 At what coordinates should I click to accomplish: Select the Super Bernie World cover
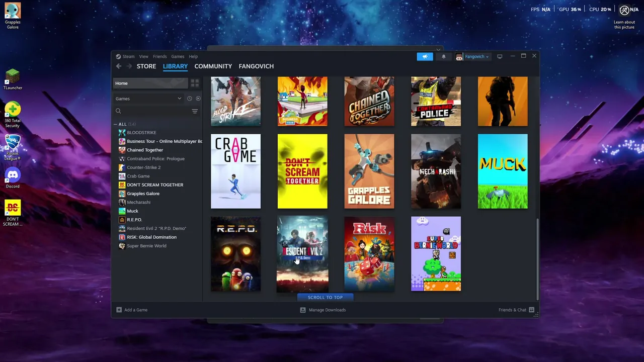point(436,254)
